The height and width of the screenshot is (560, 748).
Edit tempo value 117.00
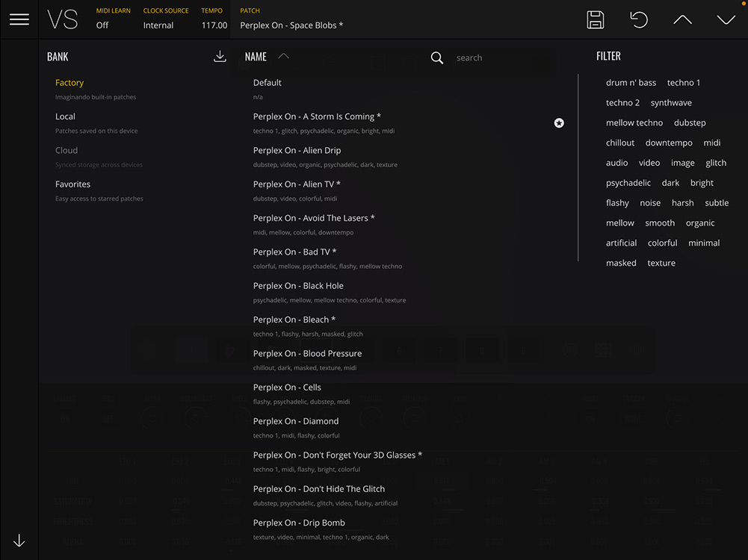pos(214,25)
